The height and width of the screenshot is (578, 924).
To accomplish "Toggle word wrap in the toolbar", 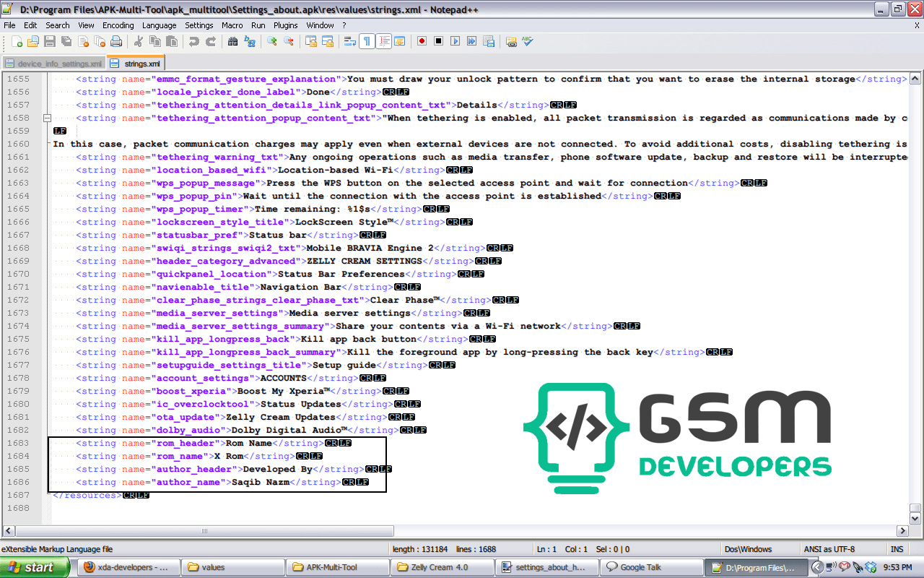I will click(x=350, y=41).
